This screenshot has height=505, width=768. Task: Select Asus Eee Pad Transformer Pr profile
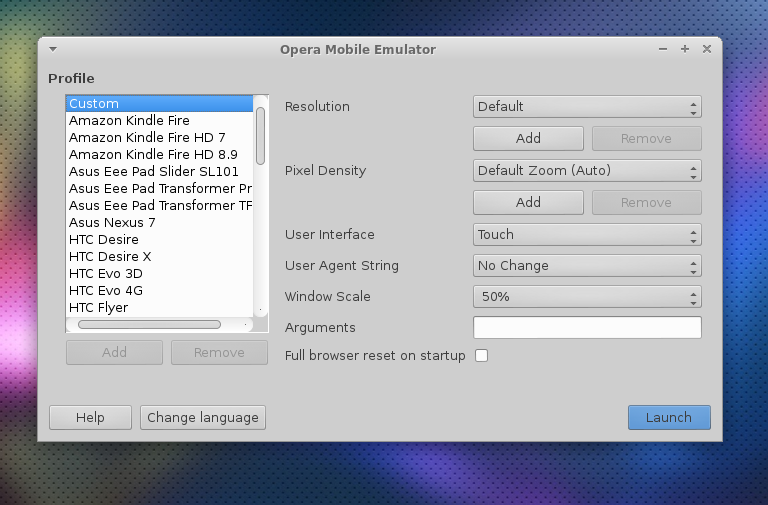160,189
